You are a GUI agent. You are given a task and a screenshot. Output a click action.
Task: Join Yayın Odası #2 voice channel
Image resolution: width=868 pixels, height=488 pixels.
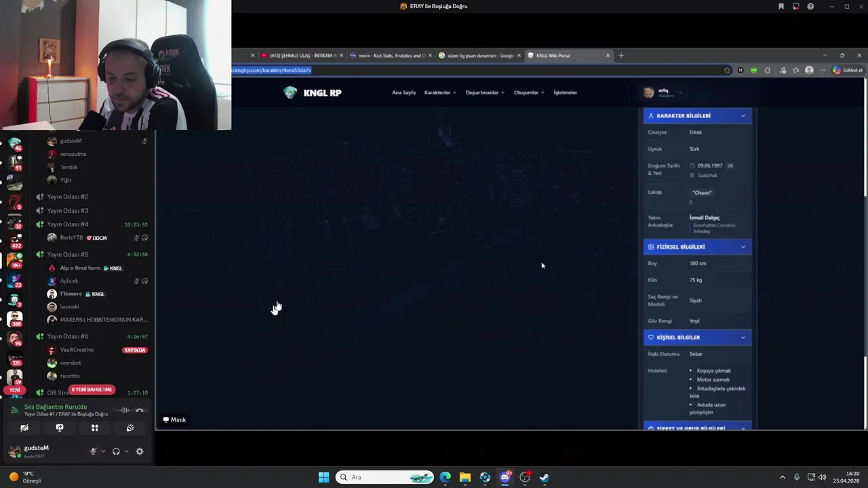(68, 197)
